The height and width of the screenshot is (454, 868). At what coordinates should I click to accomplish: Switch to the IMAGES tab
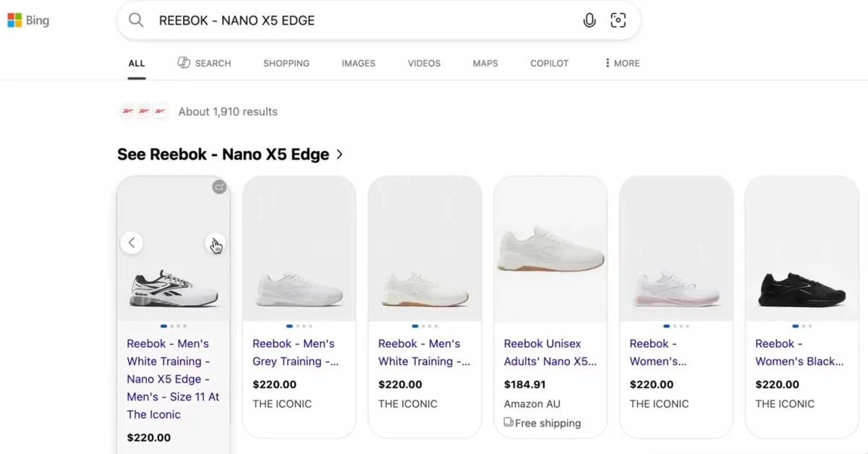pyautogui.click(x=358, y=63)
